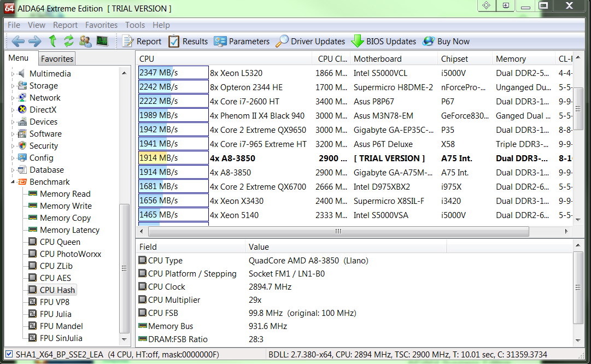Open the users manage icon in toolbar
This screenshot has height=364, width=591.
(x=85, y=41)
